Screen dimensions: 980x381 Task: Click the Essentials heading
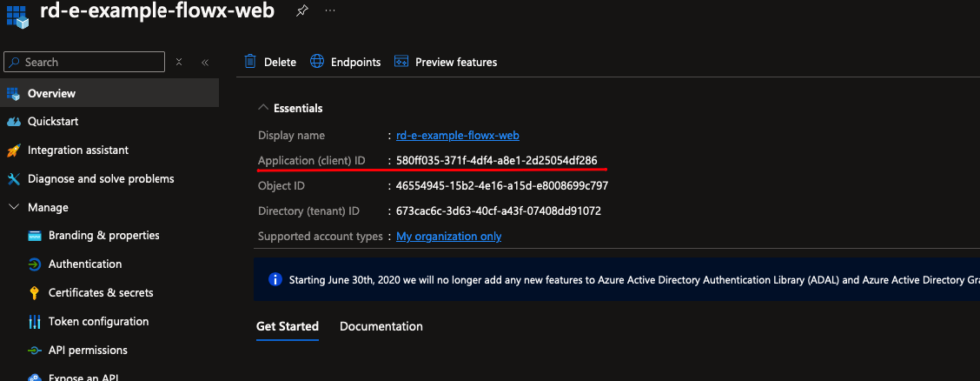(298, 108)
